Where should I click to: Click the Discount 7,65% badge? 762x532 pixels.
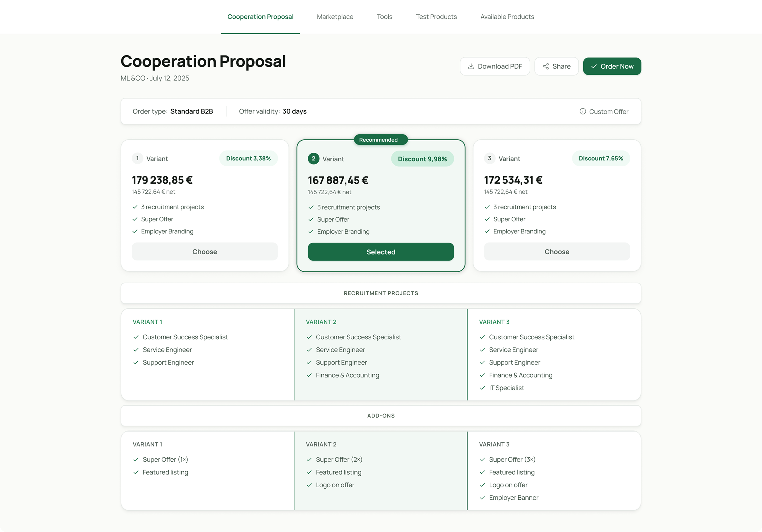pyautogui.click(x=601, y=158)
